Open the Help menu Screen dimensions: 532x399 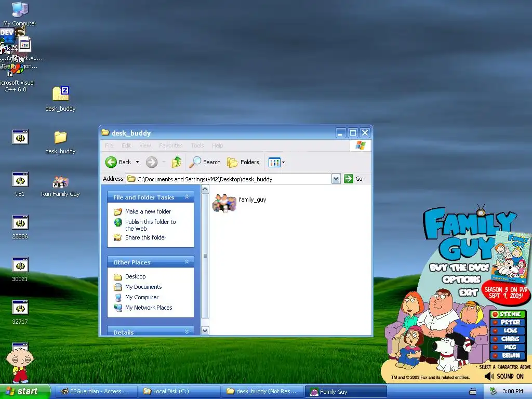(x=218, y=145)
